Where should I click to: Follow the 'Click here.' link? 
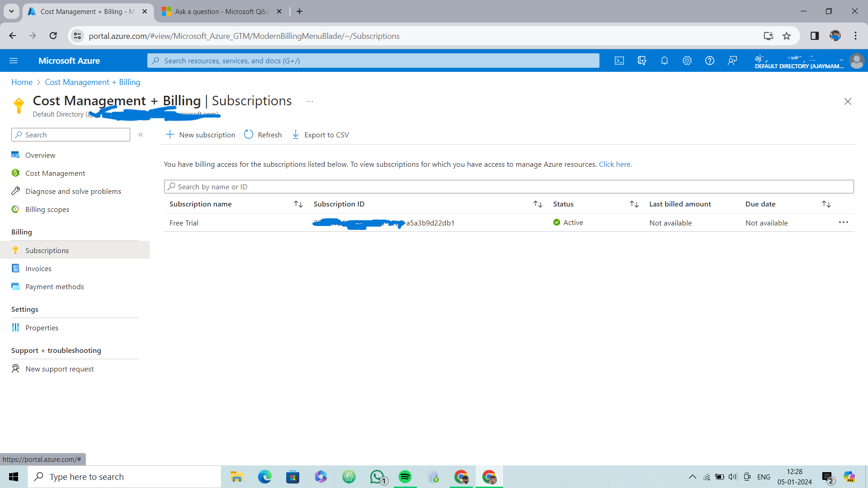[x=615, y=164]
